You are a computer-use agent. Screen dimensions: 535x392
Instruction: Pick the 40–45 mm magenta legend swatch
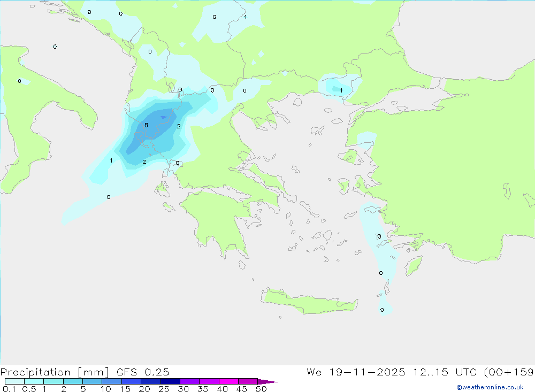click(228, 381)
